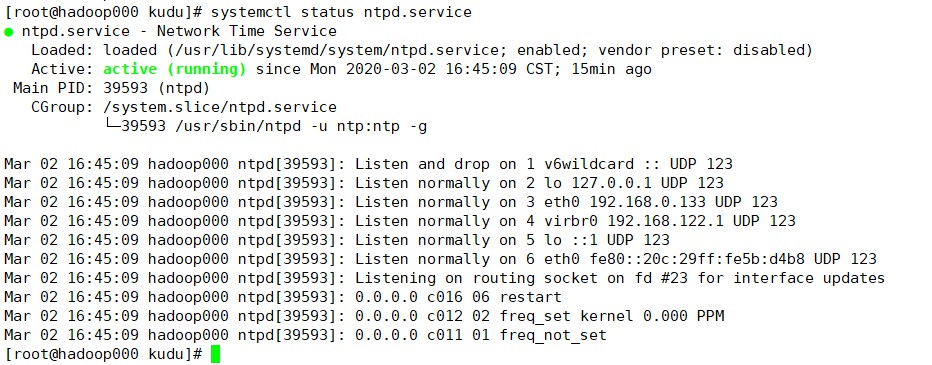Click IPv6 address fe80::20c:29ff:fe5b:d4b8

[x=697, y=259]
